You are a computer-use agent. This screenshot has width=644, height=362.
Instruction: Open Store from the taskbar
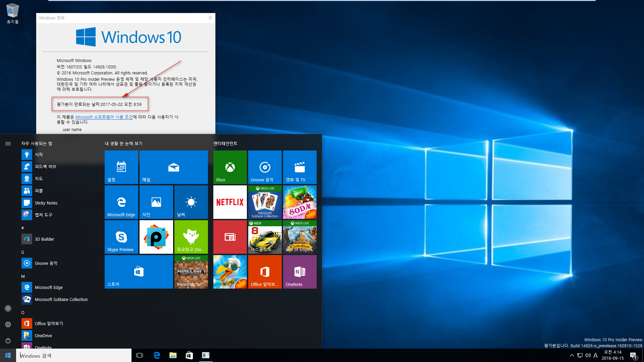[x=189, y=355]
